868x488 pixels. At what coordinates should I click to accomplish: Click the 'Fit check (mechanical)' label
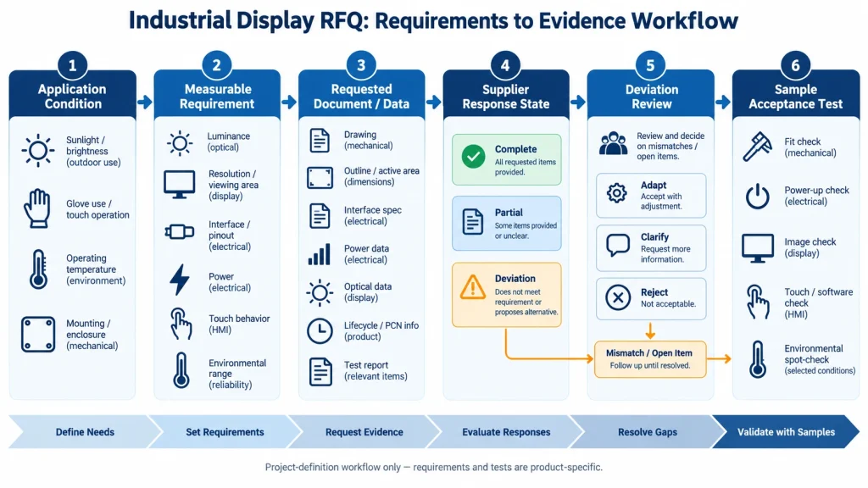point(810,147)
